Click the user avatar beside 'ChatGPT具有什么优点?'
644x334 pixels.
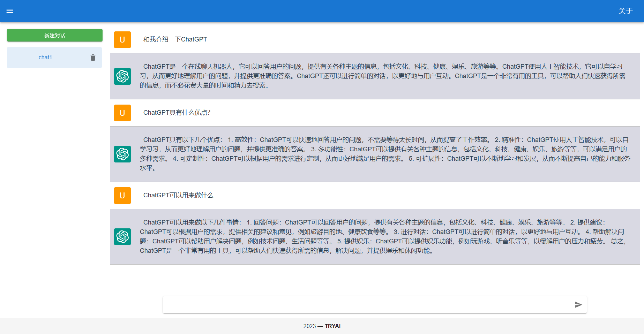tap(122, 113)
